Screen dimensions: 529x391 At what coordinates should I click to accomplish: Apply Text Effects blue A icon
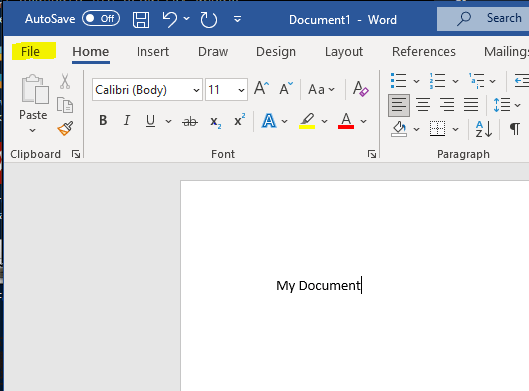tap(269, 121)
